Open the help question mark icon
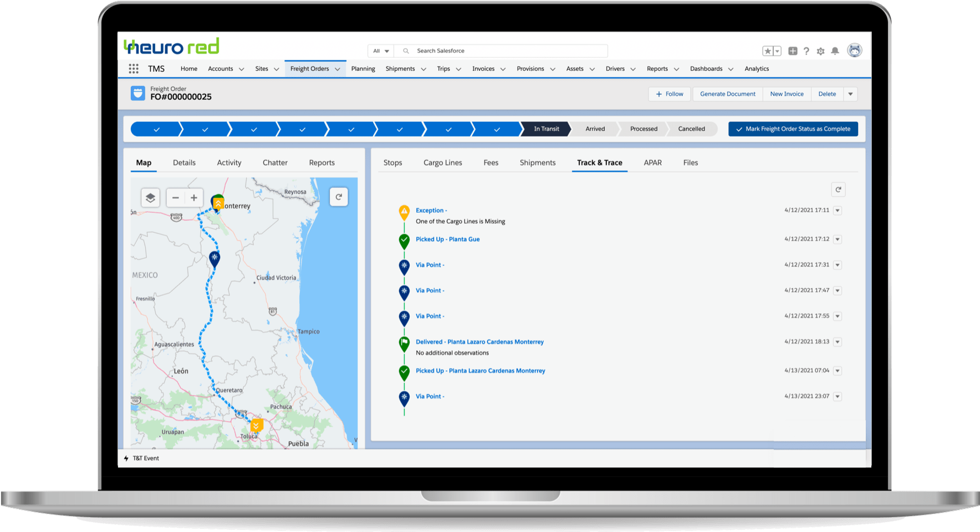 click(807, 51)
